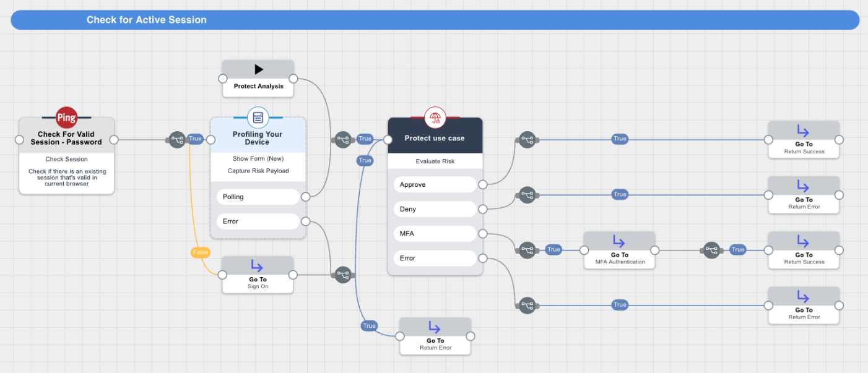
Task: Select the Deny output row
Action: pos(435,209)
